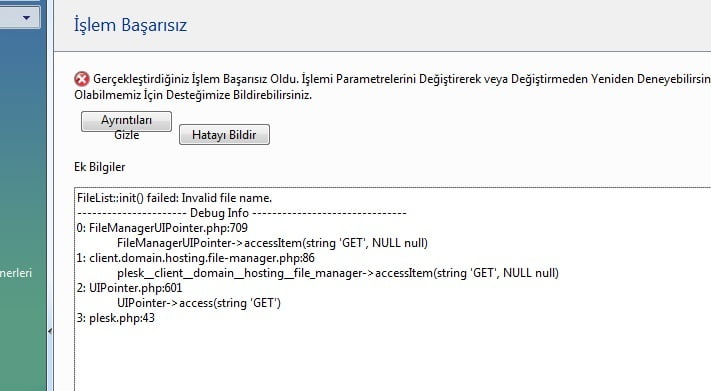711x391 pixels.
Task: Select the UIPointer.php:601 trace line
Action: pos(129,288)
